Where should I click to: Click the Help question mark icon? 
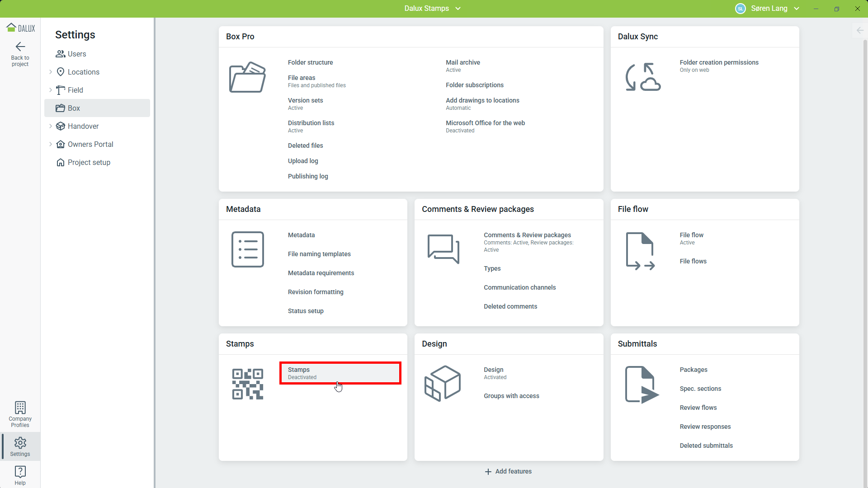click(20, 472)
